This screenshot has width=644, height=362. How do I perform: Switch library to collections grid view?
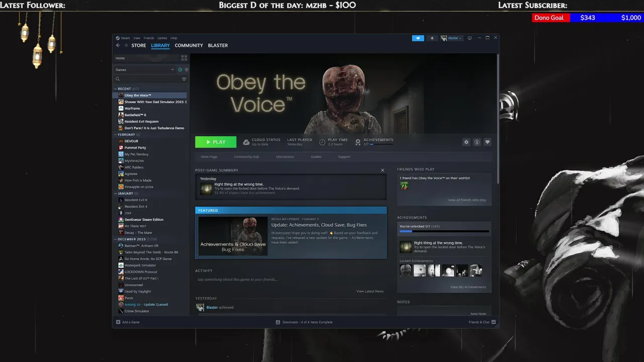184,58
